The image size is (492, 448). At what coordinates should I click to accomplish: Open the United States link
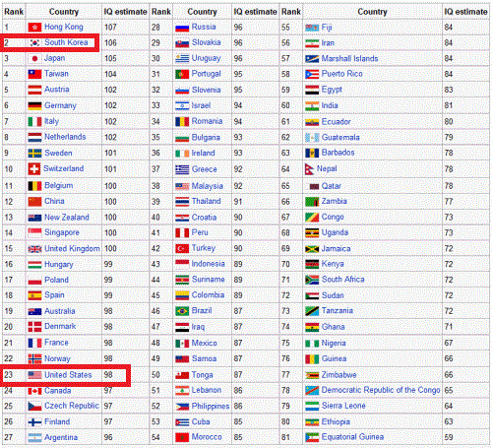coord(68,375)
